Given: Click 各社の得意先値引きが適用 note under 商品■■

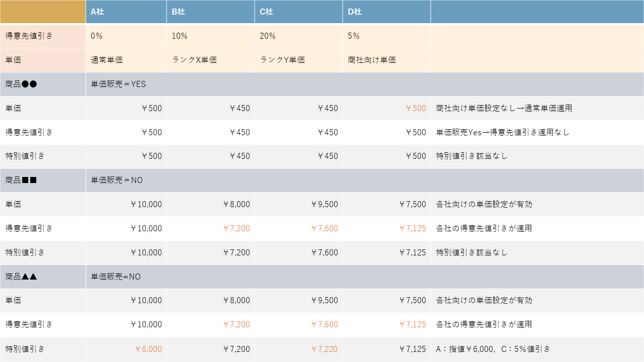Looking at the screenshot, I should (x=484, y=228).
